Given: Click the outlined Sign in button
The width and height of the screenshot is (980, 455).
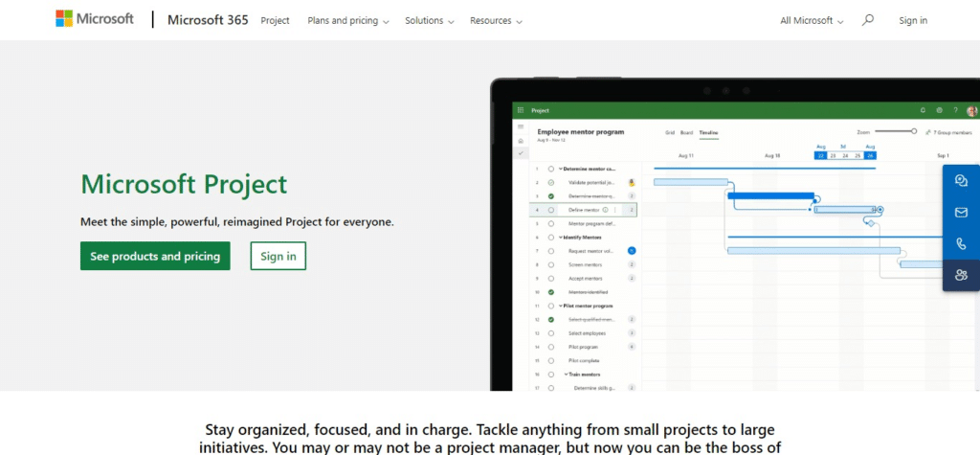Looking at the screenshot, I should pos(278,256).
